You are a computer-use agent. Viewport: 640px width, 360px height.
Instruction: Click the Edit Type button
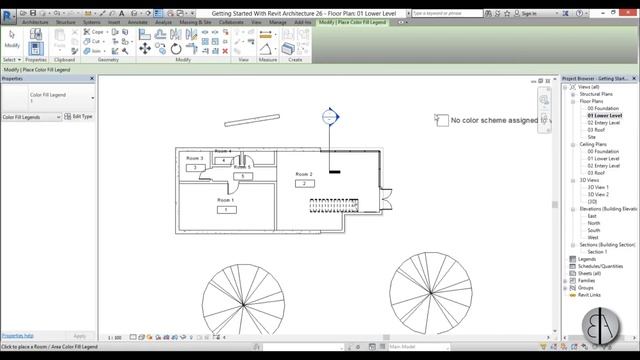pos(79,117)
